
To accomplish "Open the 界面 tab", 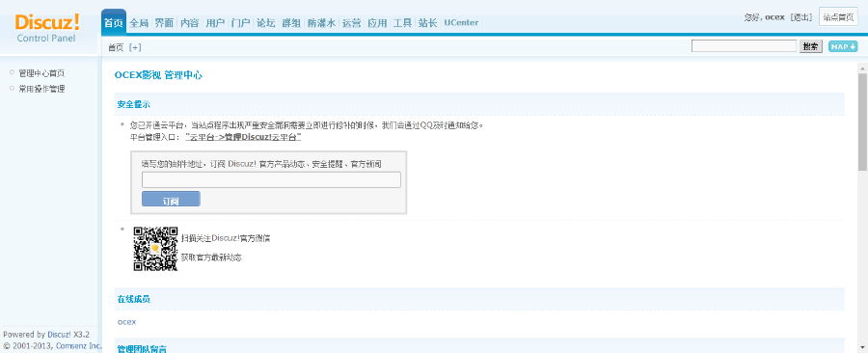I will (164, 23).
